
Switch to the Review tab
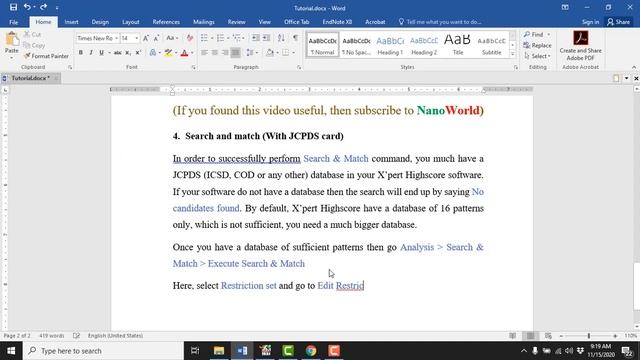(x=236, y=22)
